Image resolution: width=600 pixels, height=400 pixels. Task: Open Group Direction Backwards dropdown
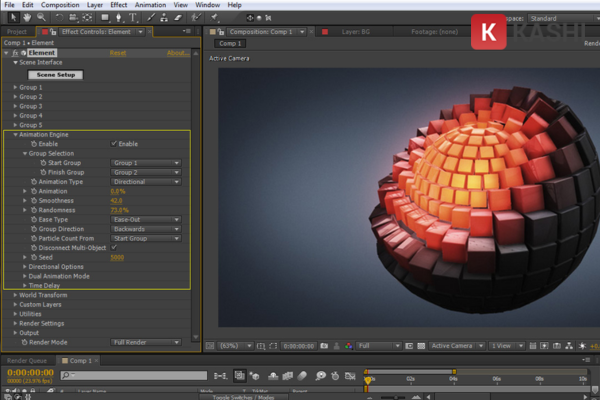tap(145, 229)
